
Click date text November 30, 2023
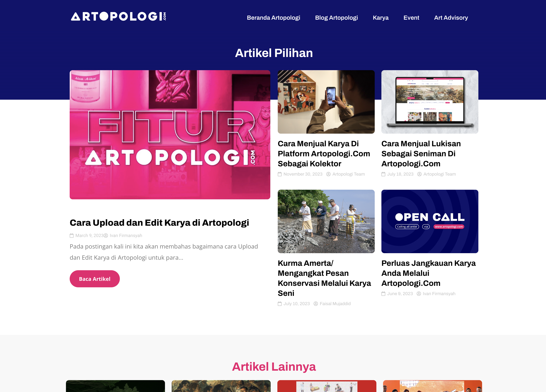coord(303,174)
